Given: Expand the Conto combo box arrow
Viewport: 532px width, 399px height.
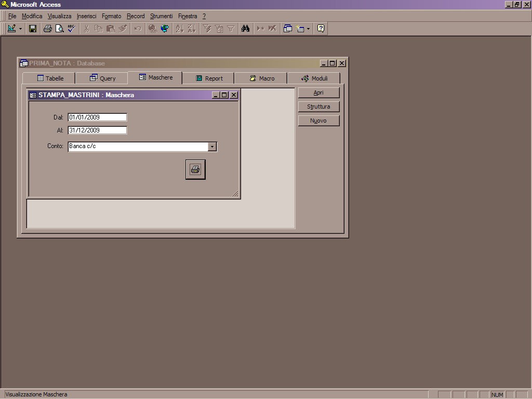Looking at the screenshot, I should tap(212, 147).
